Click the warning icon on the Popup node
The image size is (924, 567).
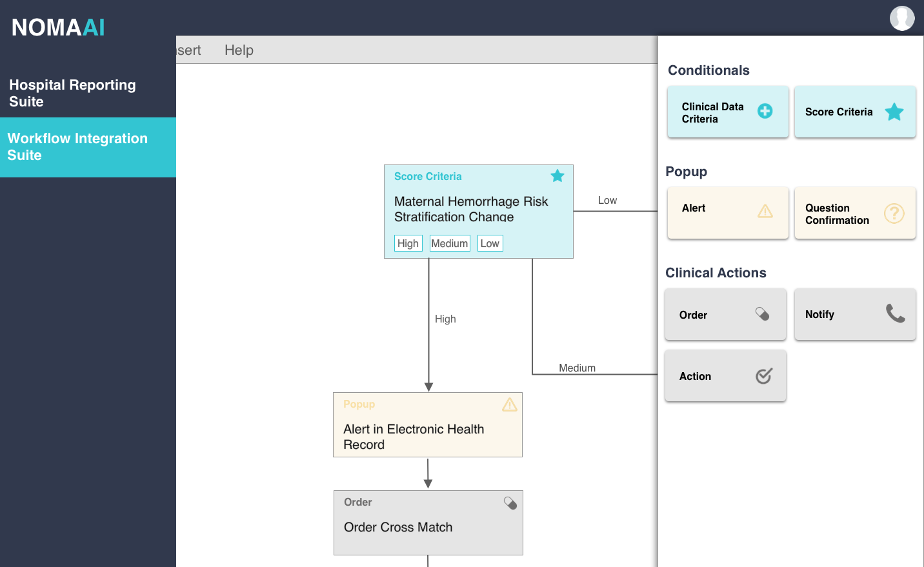[x=509, y=404]
